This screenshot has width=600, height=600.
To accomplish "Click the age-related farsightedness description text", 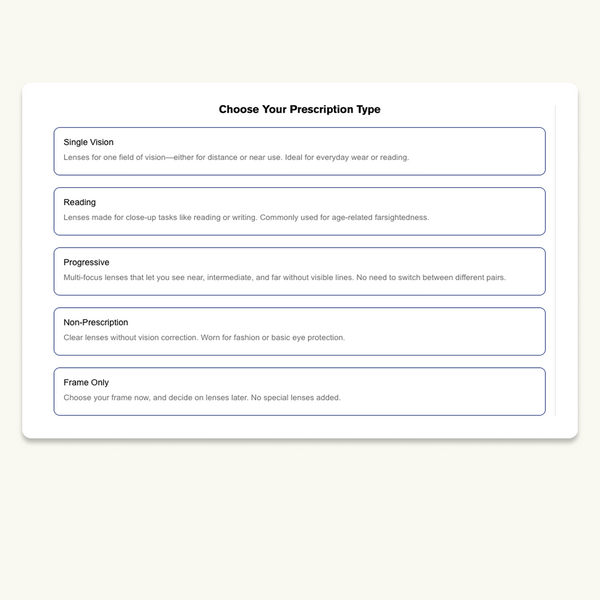I will tap(246, 218).
